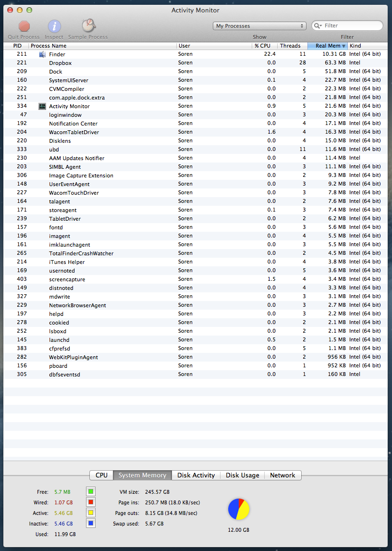
Task: Sort by Kind column header
Action: 367,46
